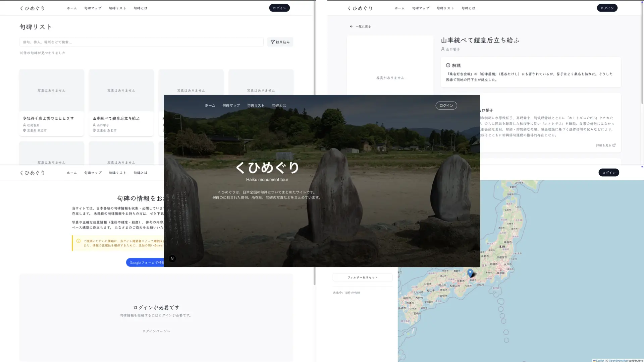This screenshot has width=644, height=362.
Task: Click くひめぐり logo in list window
Action: (32, 8)
